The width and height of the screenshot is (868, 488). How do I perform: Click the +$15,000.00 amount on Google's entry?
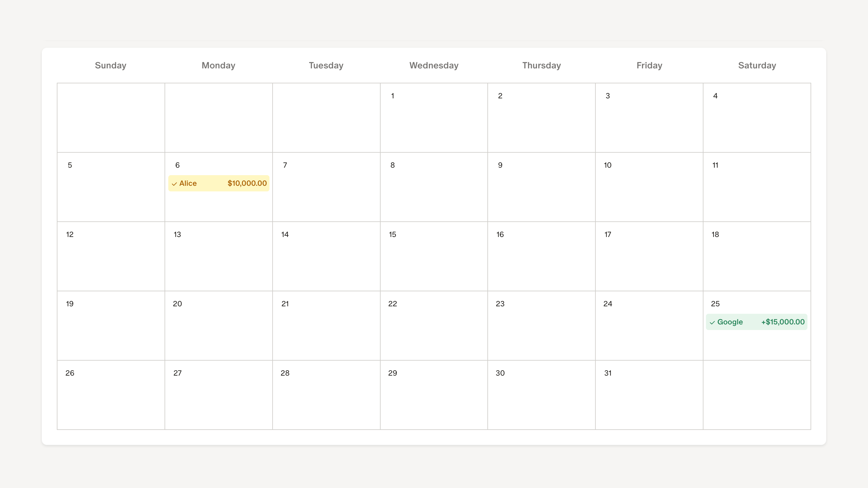(783, 322)
